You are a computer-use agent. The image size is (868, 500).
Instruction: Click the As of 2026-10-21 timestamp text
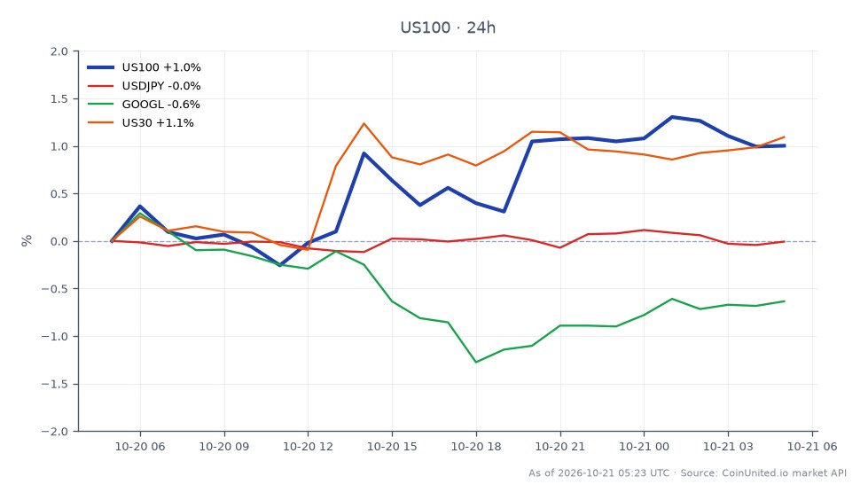(x=599, y=473)
